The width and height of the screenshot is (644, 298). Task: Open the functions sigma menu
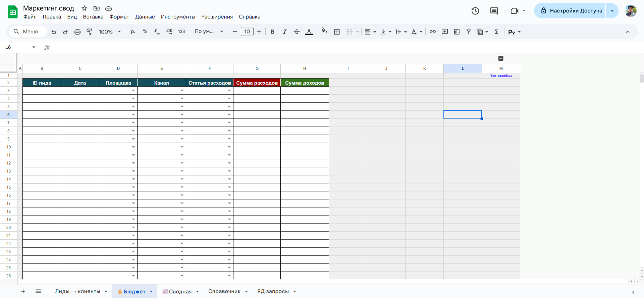point(496,32)
